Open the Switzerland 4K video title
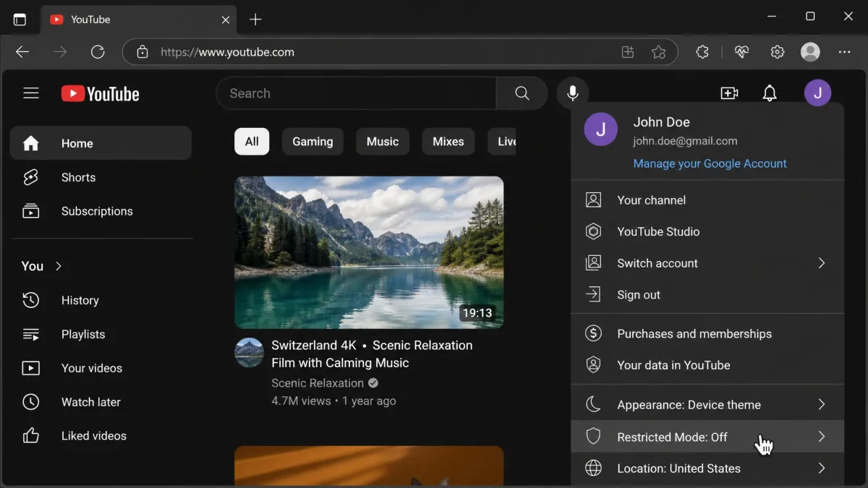 pyautogui.click(x=372, y=354)
